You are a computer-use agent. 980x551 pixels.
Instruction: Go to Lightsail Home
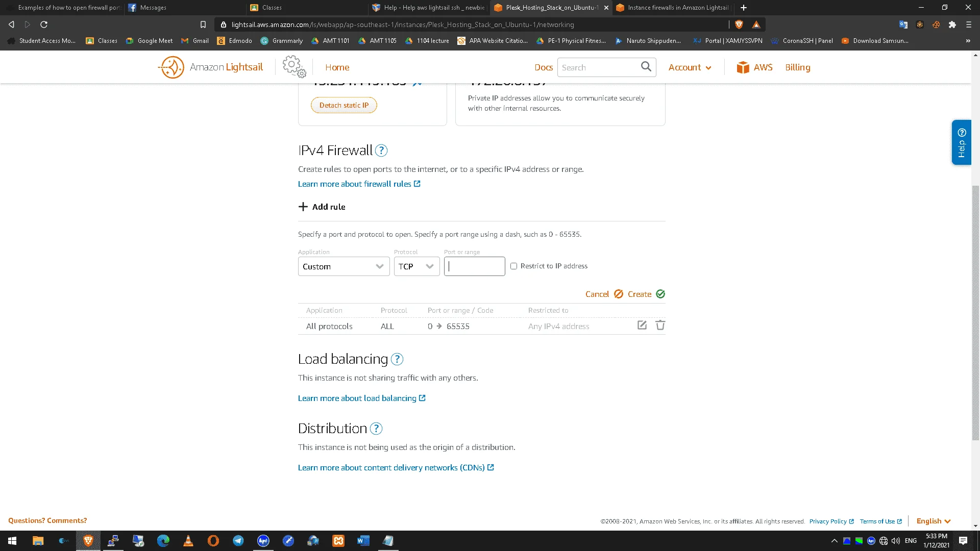[337, 67]
